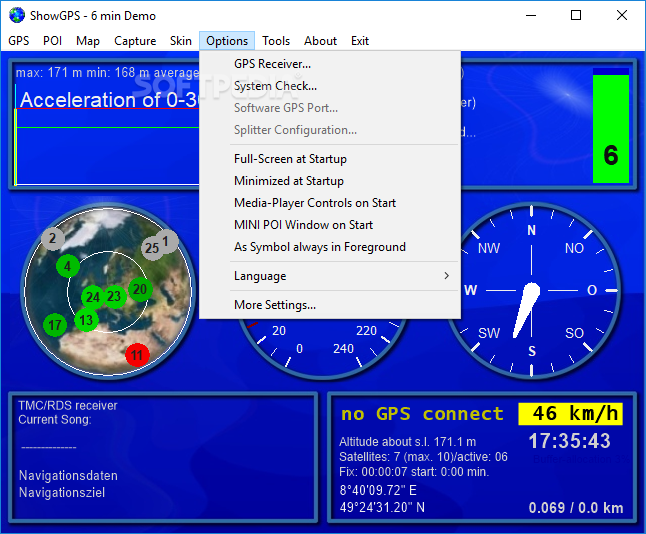Image resolution: width=646 pixels, height=534 pixels.
Task: Maximize the ShowGPS window
Action: [576, 15]
